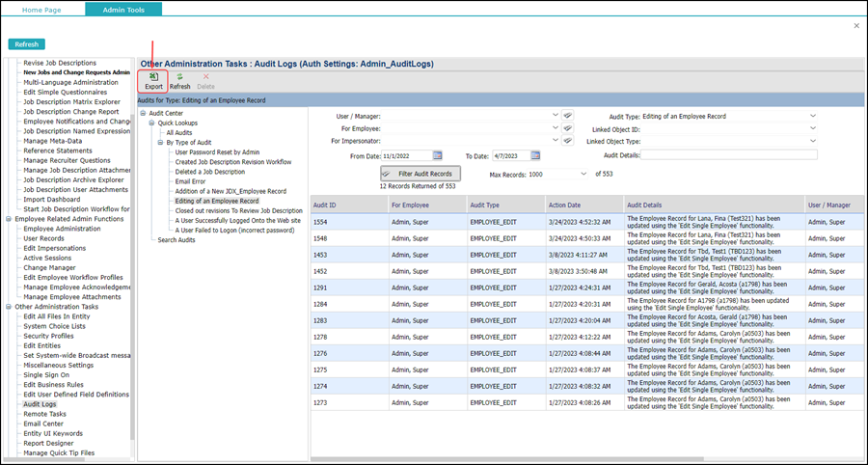The image size is (868, 465).
Task: Open the From Date calendar picker icon
Action: 437,155
